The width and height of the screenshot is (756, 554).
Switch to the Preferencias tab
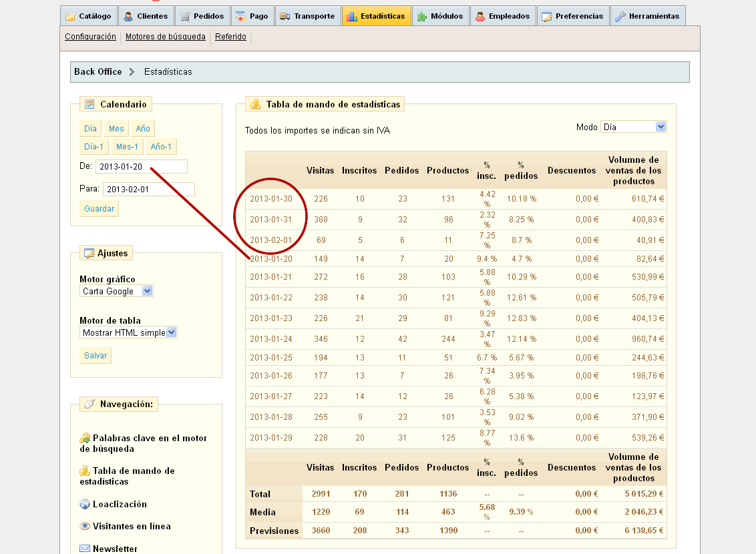[572, 16]
